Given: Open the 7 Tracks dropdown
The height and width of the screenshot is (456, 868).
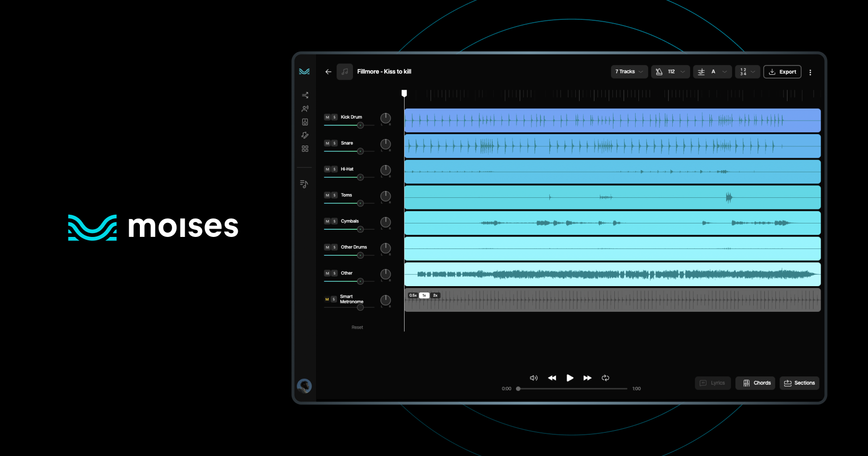Looking at the screenshot, I should tap(629, 71).
